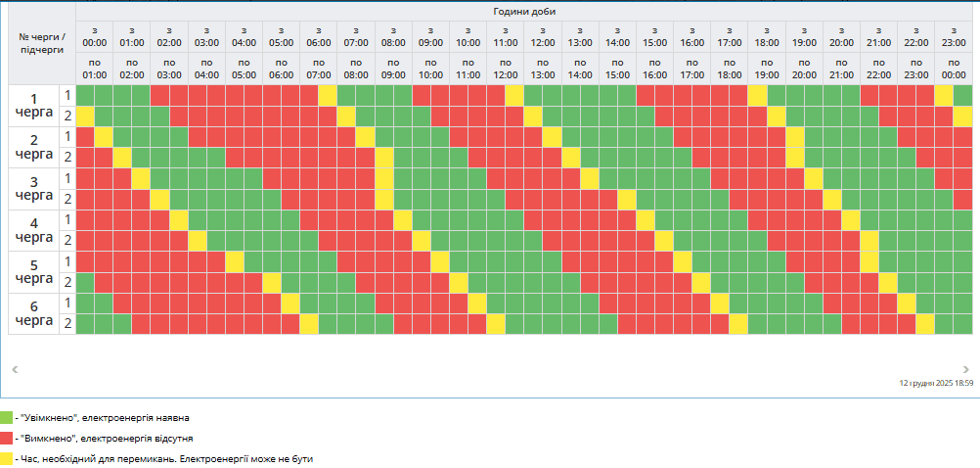980x468 pixels.
Task: Select the "1 черга" row label
Action: tap(34, 106)
